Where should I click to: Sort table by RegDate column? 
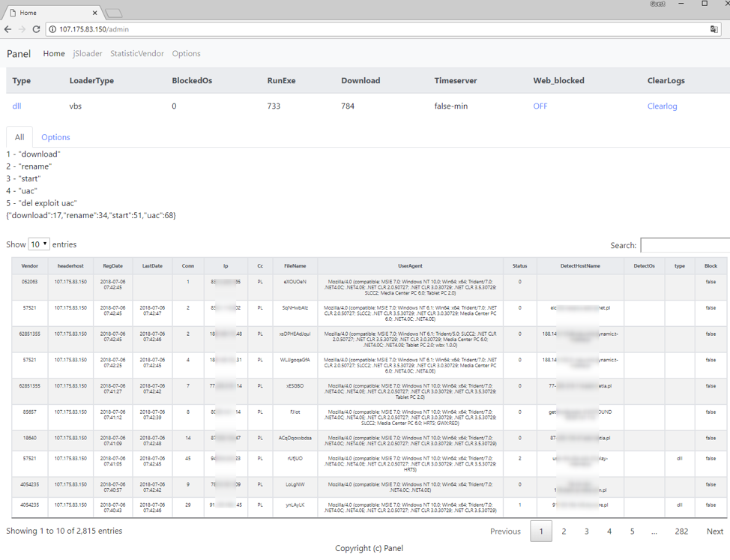pyautogui.click(x=112, y=266)
